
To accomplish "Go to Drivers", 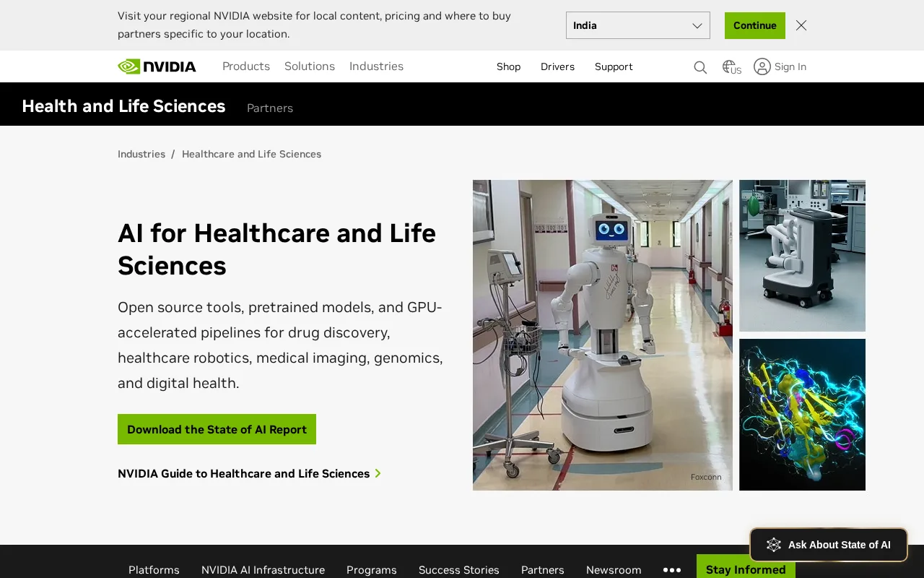I will pos(557,66).
